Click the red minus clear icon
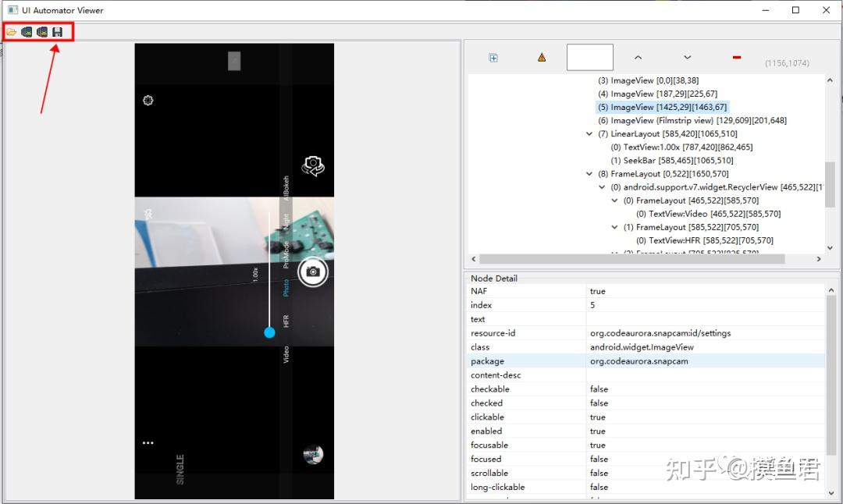The image size is (843, 504). (x=737, y=57)
